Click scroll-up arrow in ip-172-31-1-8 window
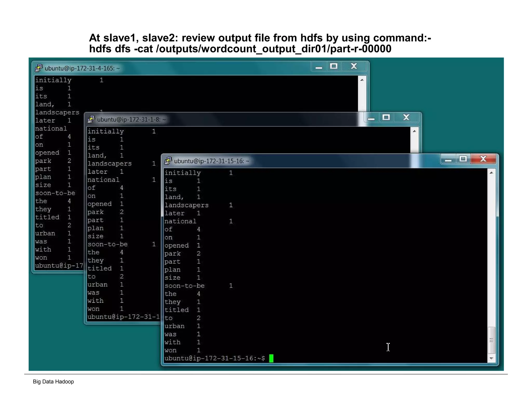Viewport: 532px width, 411px height. (414, 131)
